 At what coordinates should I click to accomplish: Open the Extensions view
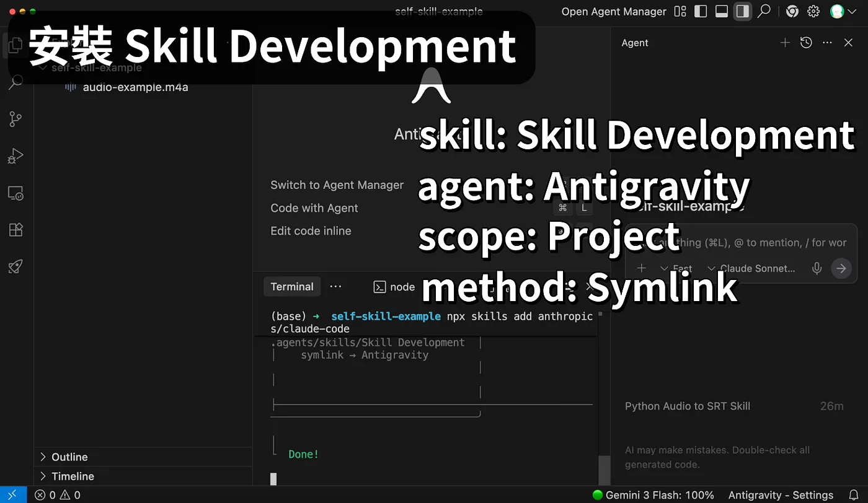15,230
